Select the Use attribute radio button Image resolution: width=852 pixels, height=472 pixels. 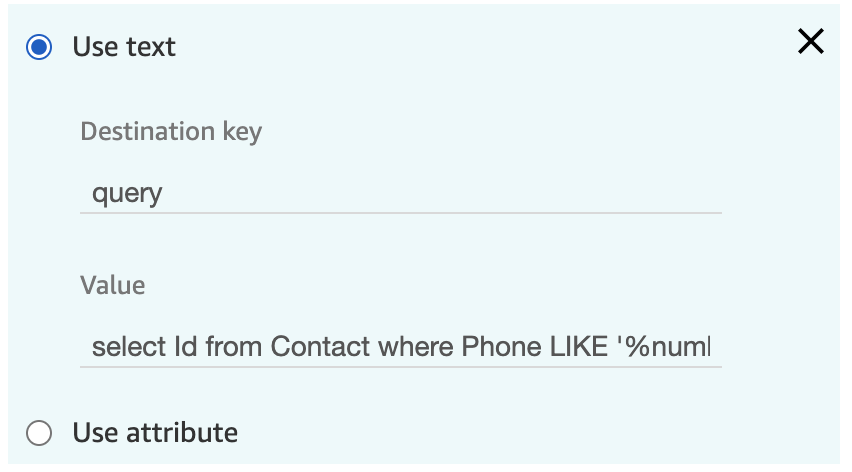(x=39, y=433)
